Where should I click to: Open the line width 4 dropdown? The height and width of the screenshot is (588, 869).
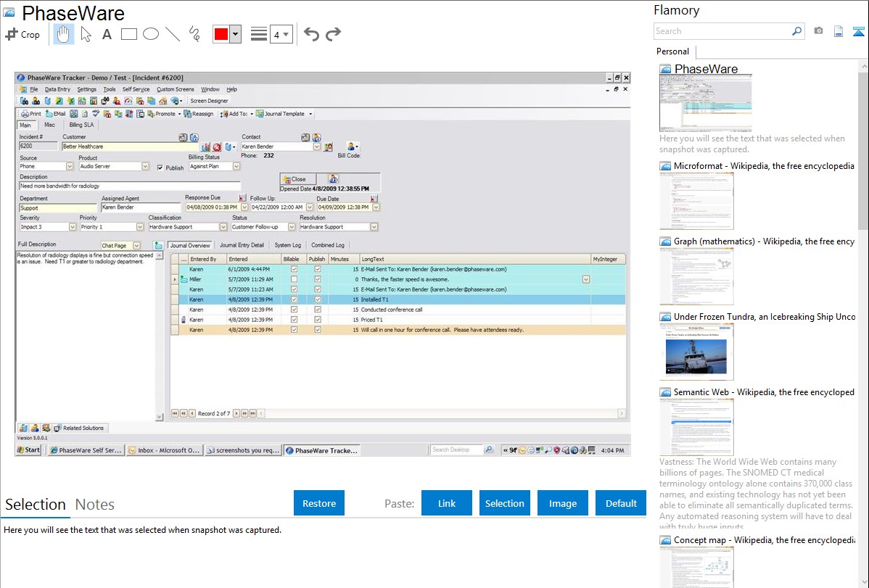[x=281, y=34]
